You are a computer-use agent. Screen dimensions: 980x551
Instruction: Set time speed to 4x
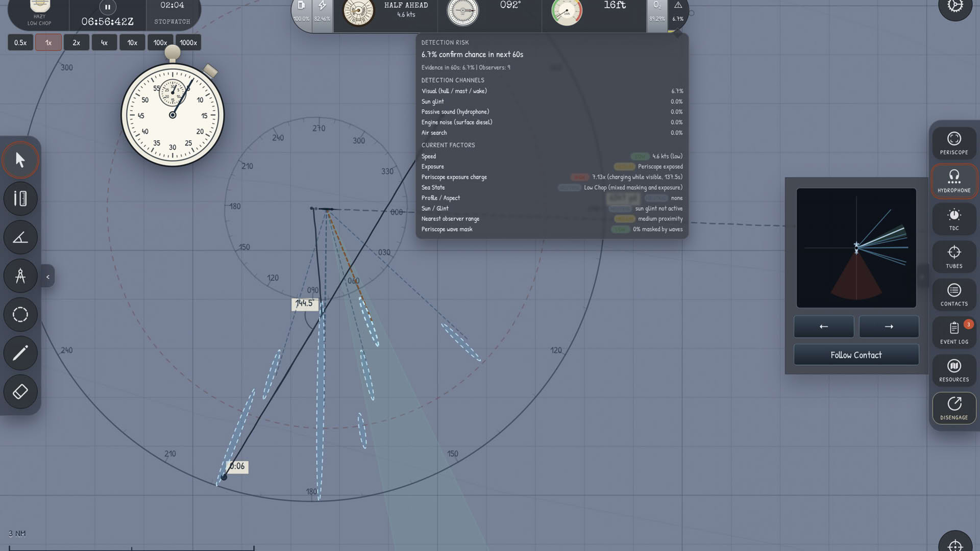104,42
